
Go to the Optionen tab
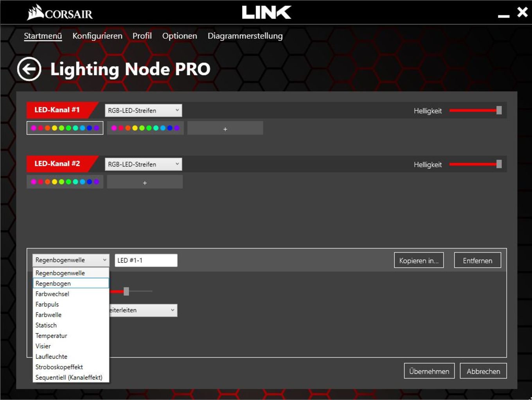tap(180, 36)
